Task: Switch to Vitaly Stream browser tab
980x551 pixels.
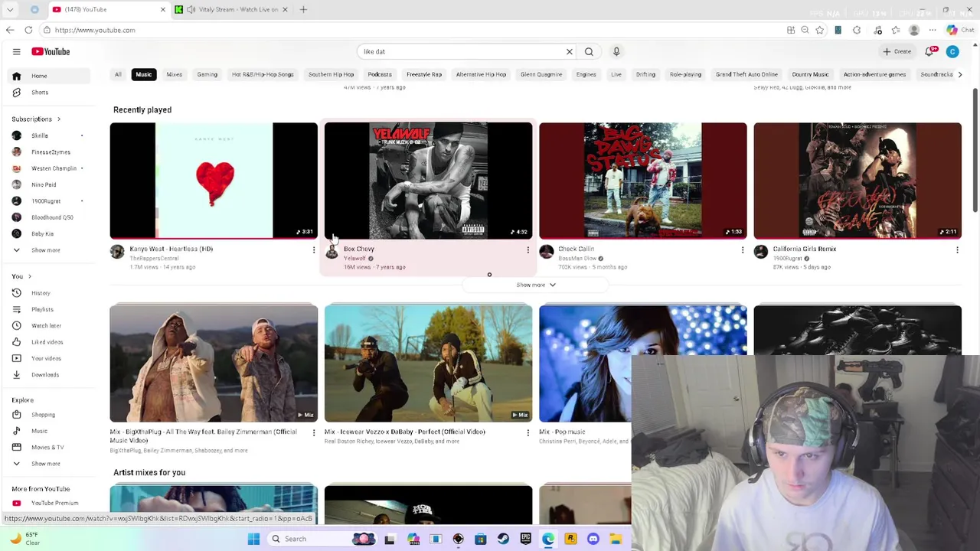Action: coord(230,9)
